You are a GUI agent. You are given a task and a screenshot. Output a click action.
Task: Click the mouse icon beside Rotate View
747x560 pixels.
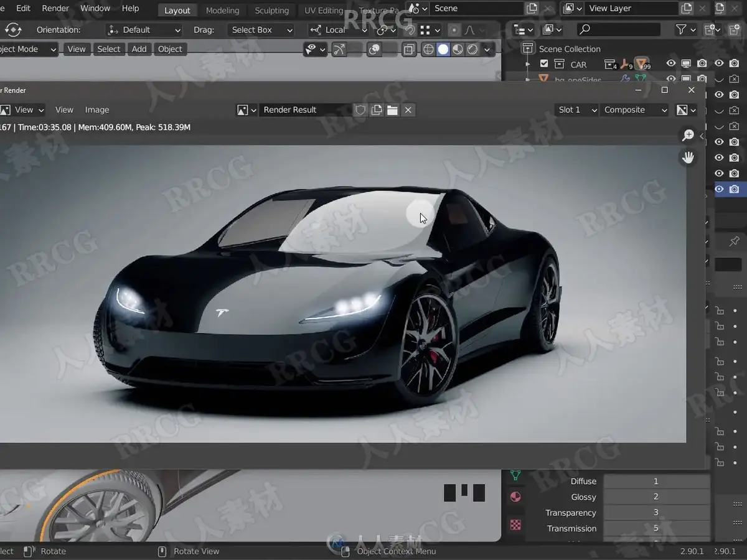pos(162,551)
